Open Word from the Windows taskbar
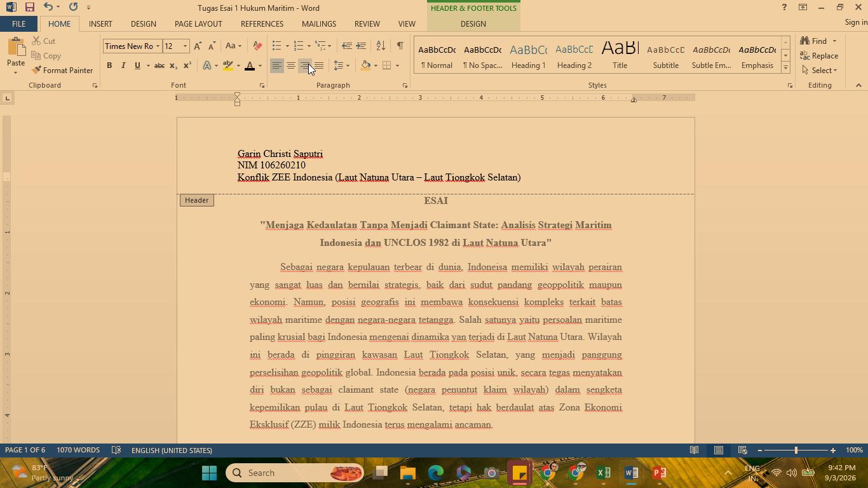 click(631, 473)
